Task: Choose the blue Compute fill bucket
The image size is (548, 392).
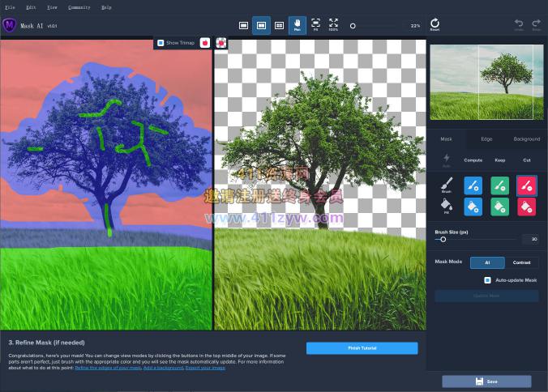Action: [x=473, y=207]
